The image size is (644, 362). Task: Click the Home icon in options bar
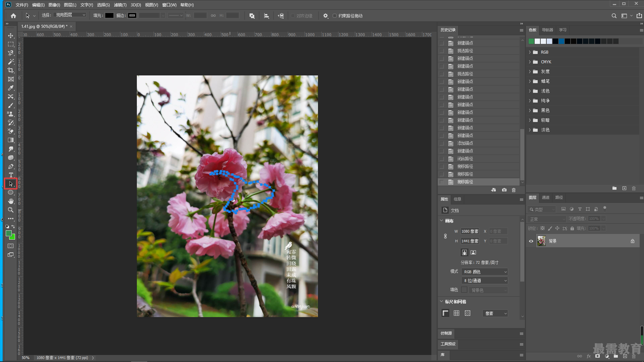[x=13, y=16]
